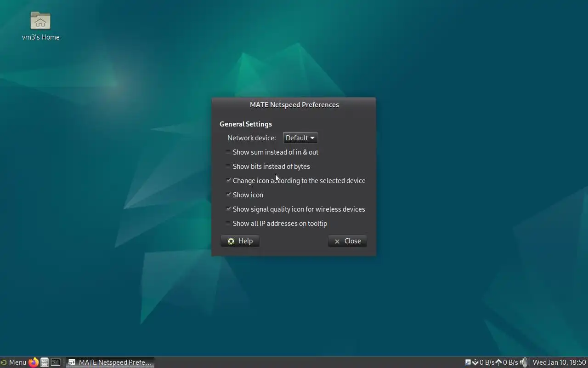Click the X icon inside the Close button
This screenshot has width=588, height=368.
click(337, 241)
